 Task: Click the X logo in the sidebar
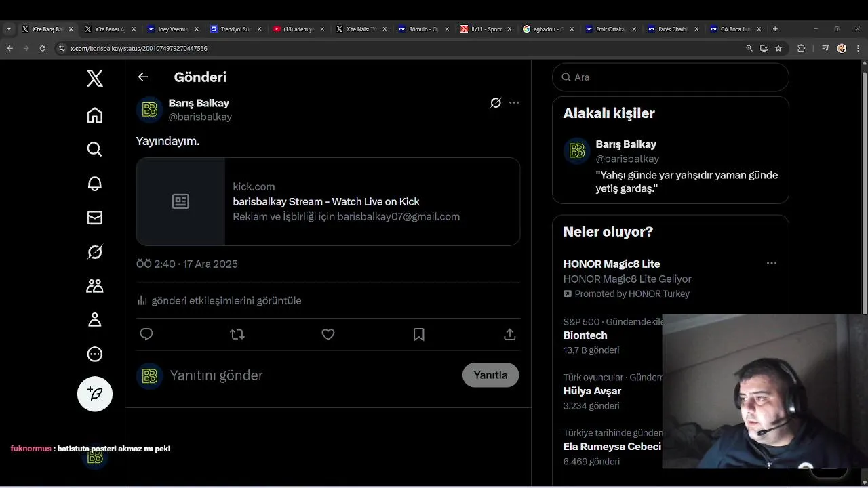coord(95,79)
